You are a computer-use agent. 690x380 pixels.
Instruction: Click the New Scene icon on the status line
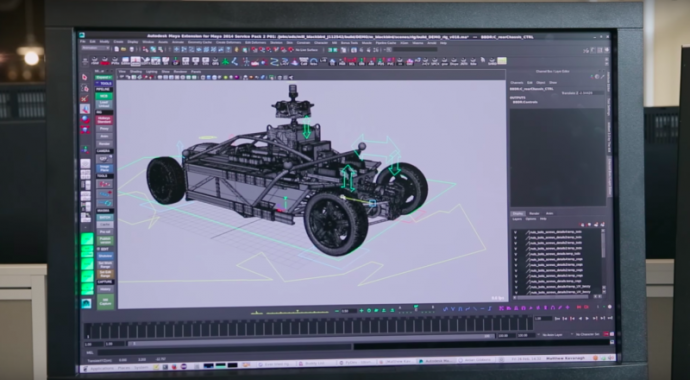(116, 49)
